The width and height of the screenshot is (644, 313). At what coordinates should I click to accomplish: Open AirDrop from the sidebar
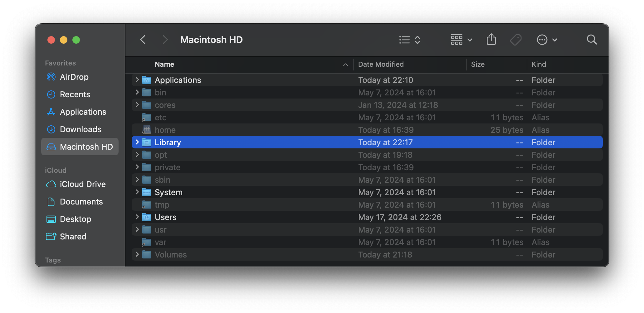click(x=74, y=77)
